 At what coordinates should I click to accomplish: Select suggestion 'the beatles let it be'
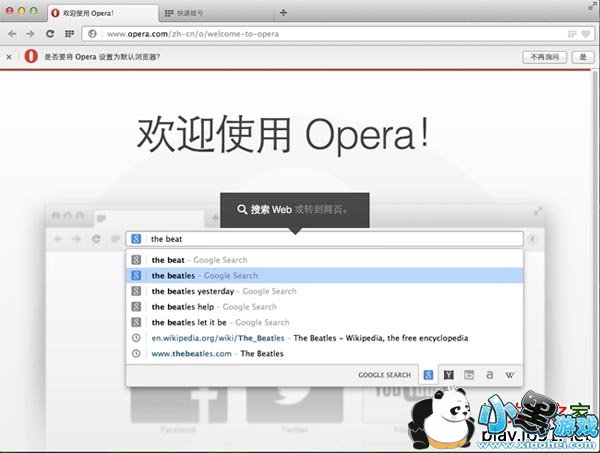pyautogui.click(x=324, y=323)
